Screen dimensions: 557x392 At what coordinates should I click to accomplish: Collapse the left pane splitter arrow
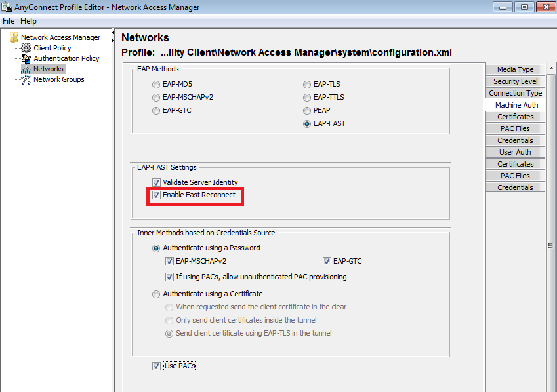click(x=113, y=33)
